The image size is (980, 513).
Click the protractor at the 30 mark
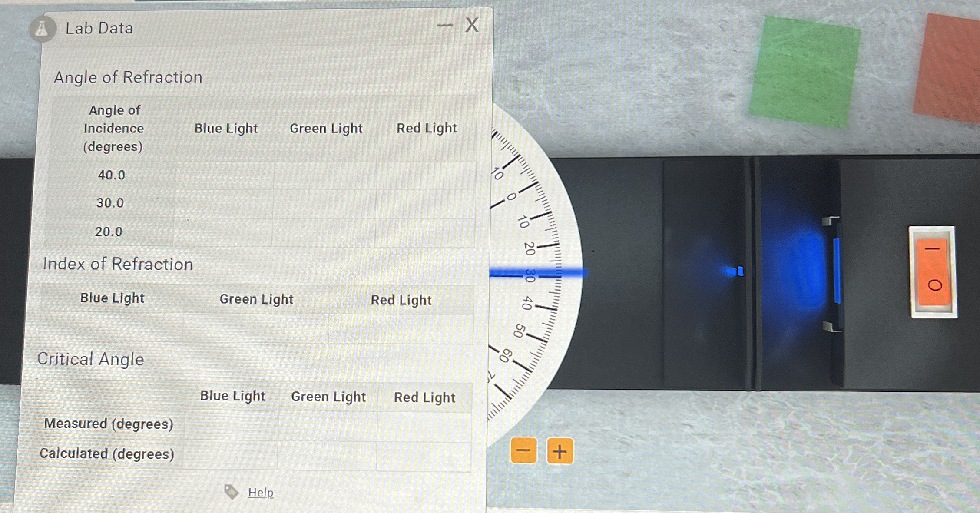pyautogui.click(x=530, y=275)
